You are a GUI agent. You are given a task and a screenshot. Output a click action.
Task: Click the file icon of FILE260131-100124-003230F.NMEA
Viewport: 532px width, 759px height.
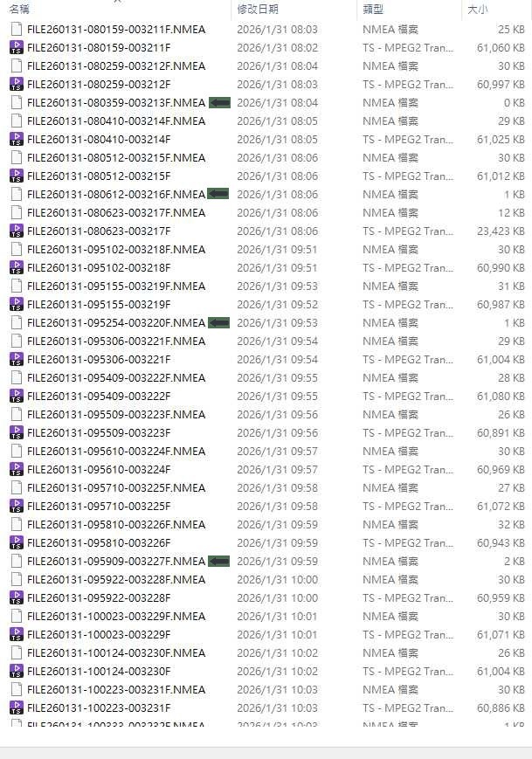17,653
